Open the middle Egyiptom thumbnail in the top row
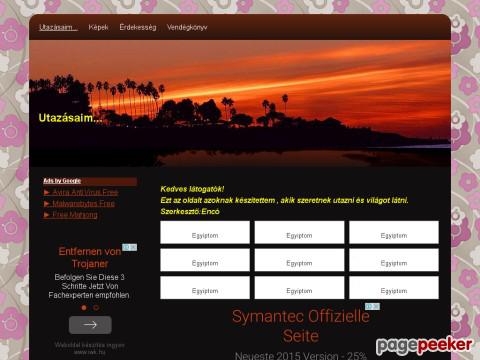This screenshot has height=360, width=480. 299,232
